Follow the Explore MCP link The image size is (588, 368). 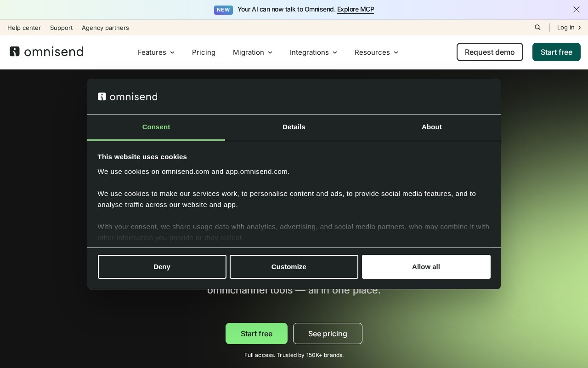tap(356, 10)
